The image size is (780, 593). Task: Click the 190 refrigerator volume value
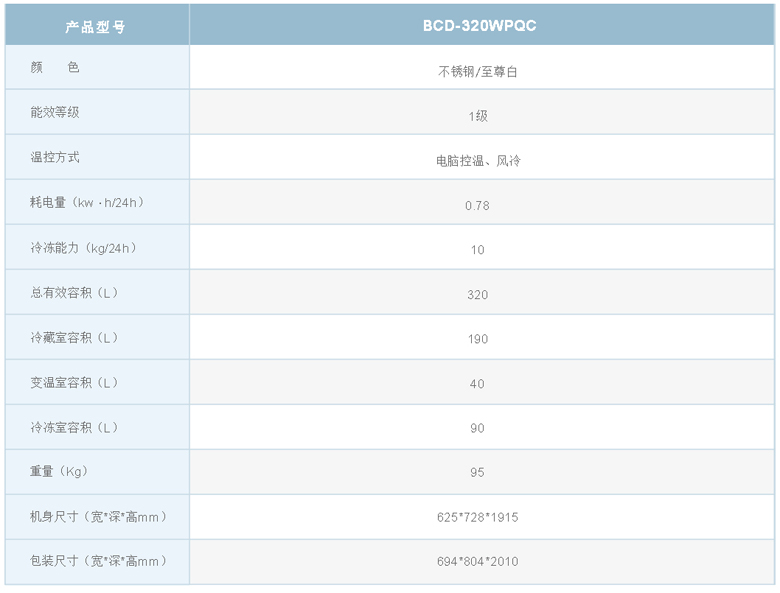coord(477,339)
